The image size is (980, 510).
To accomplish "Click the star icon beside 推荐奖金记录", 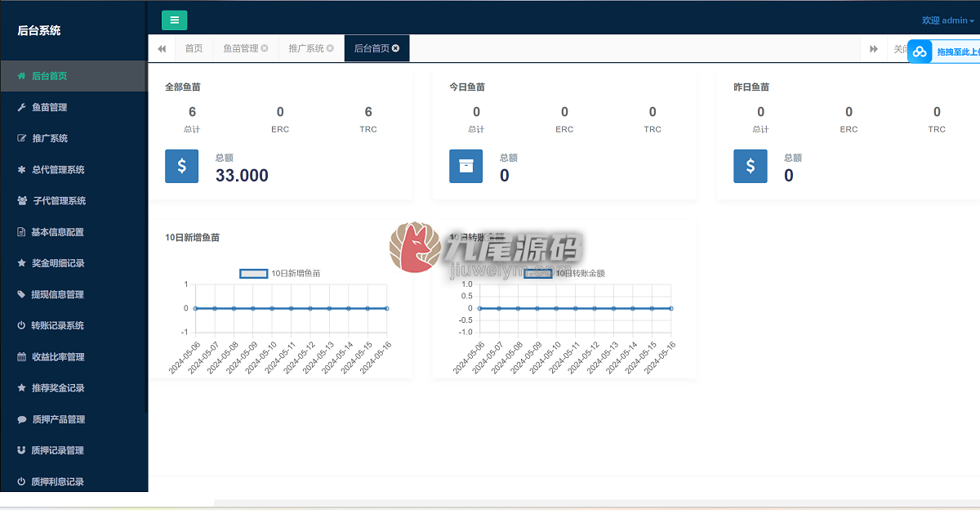I will tap(22, 387).
